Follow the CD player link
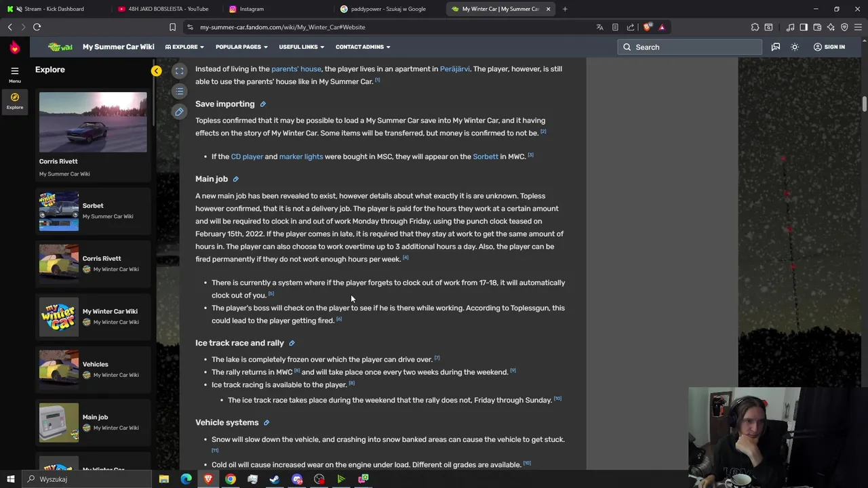The height and width of the screenshot is (488, 868). 247,157
